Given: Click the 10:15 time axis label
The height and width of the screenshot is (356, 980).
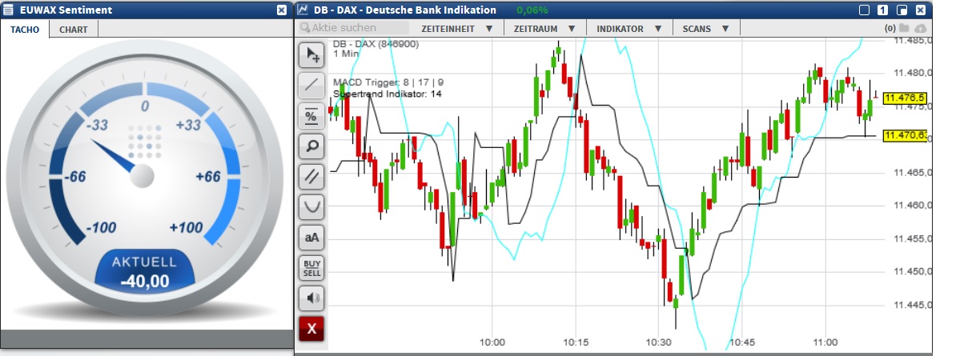Looking at the screenshot, I should coord(576,342).
